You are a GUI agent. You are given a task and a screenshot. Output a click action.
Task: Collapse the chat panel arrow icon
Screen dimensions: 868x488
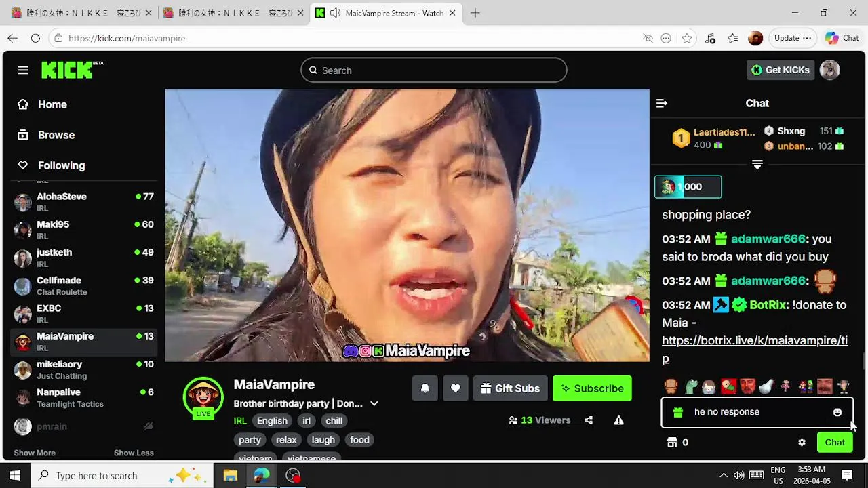[x=662, y=103]
